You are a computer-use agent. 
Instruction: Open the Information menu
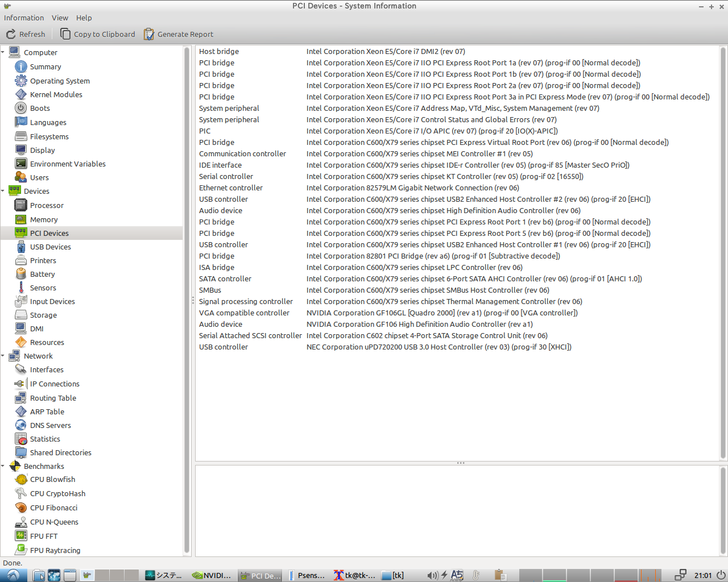(24, 18)
